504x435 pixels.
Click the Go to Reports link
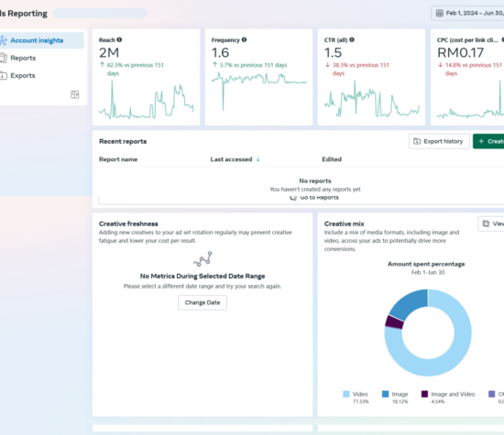(314, 198)
